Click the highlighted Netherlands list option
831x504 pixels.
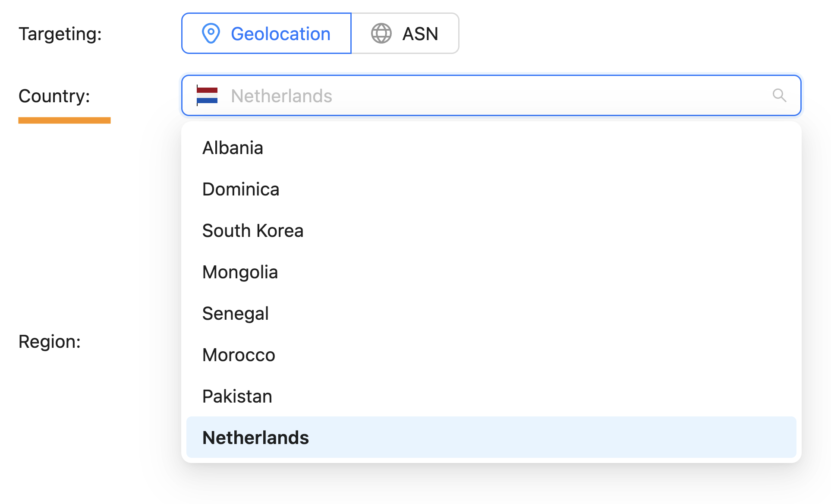pos(255,438)
